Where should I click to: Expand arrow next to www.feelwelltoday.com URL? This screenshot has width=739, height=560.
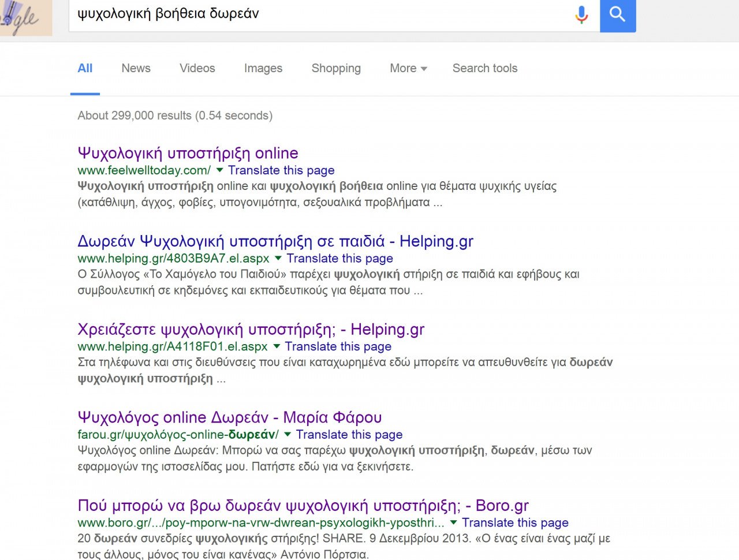pyautogui.click(x=219, y=170)
